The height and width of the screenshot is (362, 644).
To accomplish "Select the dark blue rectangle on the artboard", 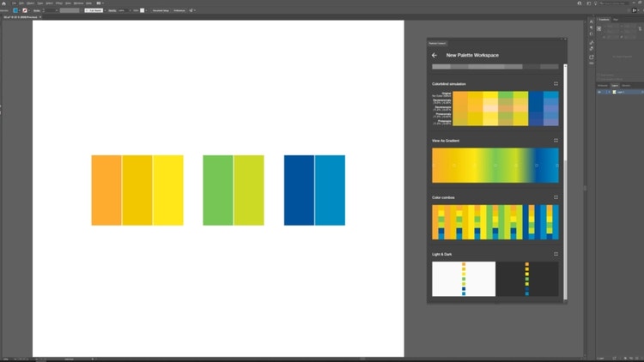I will (299, 190).
